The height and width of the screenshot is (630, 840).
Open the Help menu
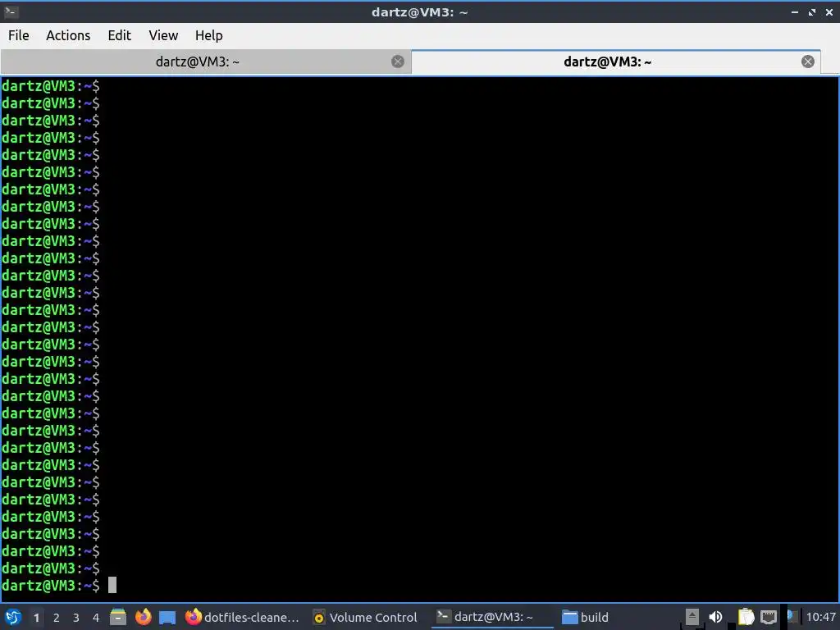209,35
